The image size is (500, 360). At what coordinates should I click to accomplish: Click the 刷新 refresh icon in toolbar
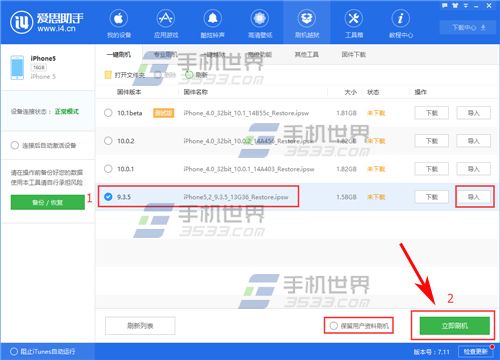(189, 75)
